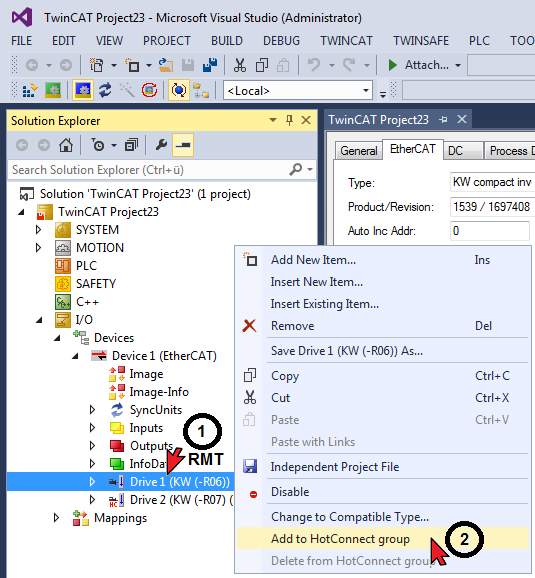535x578 pixels.
Task: Expand Drive 2 (KW (-R07)) node
Action: [93, 500]
